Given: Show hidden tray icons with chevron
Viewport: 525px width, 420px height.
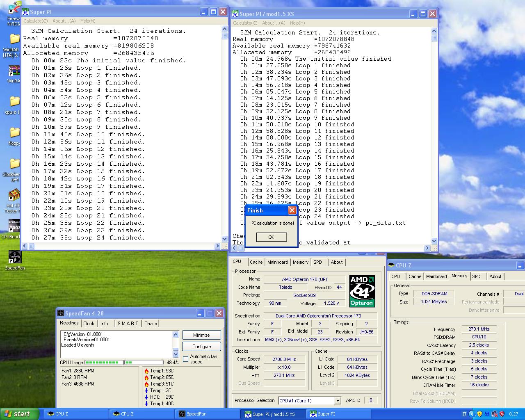Looking at the screenshot, I should [472, 414].
